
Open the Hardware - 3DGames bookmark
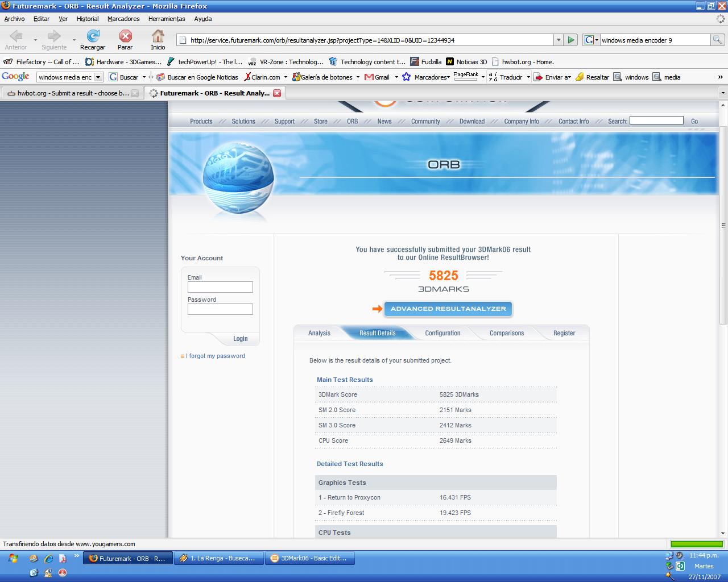123,62
